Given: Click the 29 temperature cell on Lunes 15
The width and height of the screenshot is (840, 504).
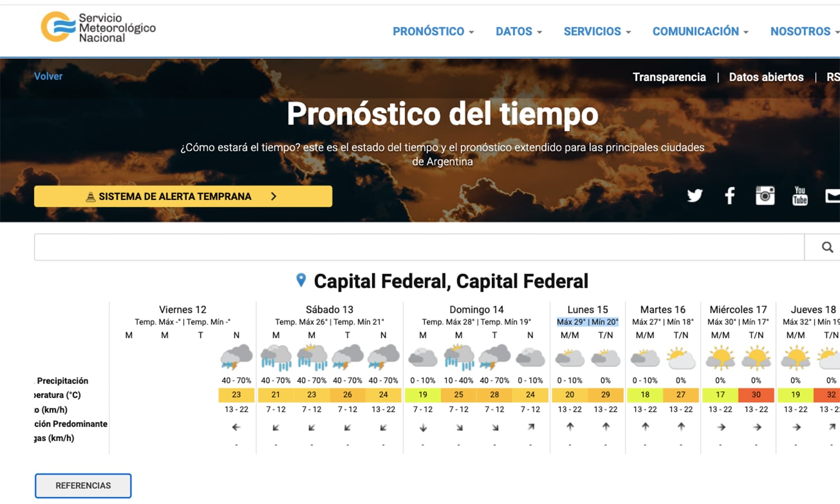Looking at the screenshot, I should pos(606,395).
